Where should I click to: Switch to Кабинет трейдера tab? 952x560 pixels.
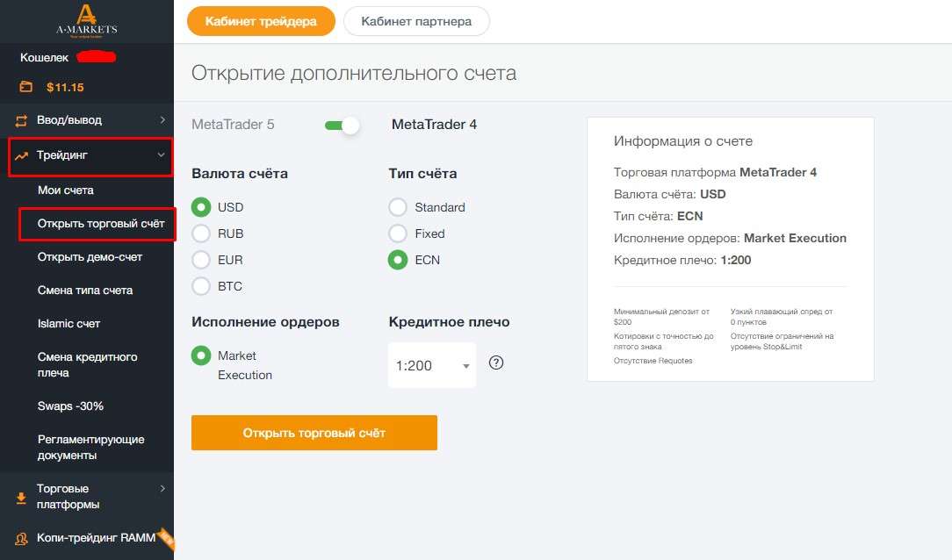pos(261,21)
